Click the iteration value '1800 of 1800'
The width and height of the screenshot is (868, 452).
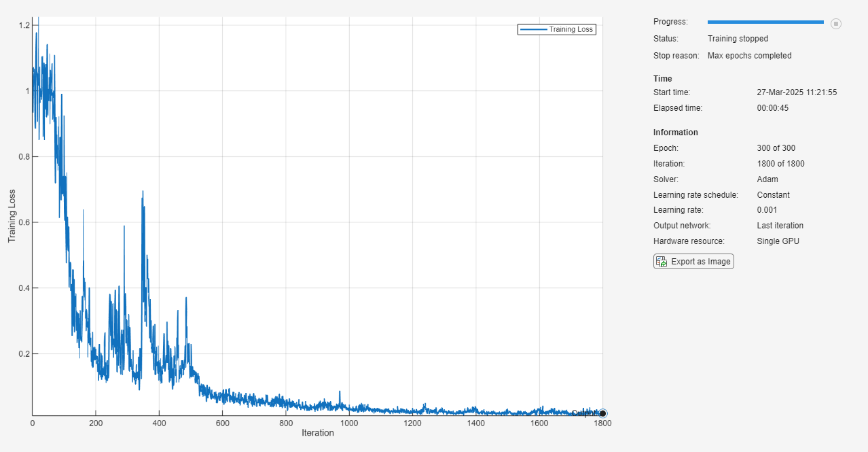tap(780, 164)
